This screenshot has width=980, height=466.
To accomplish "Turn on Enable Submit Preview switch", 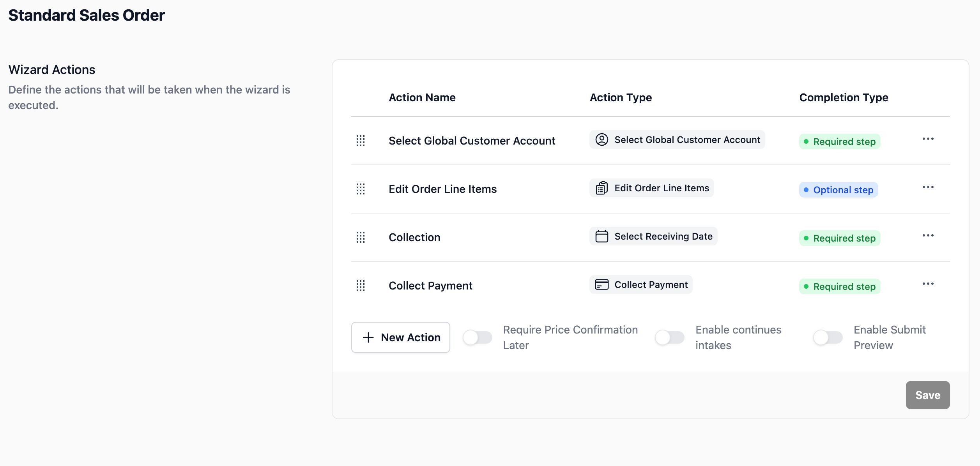I will pos(828,337).
